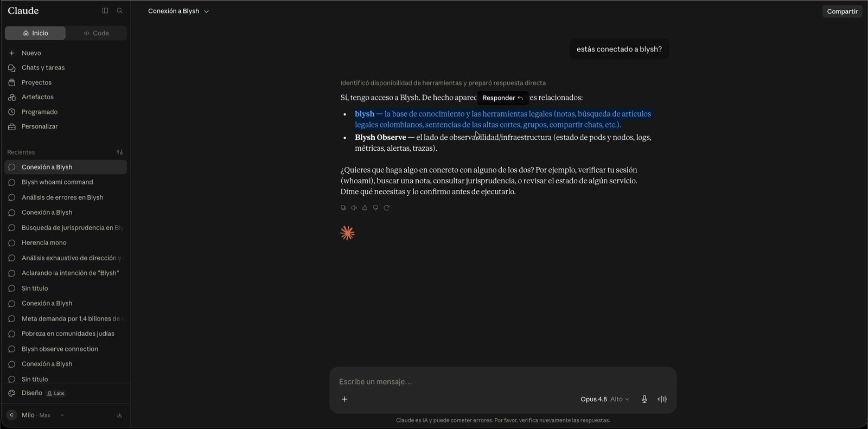Expand the 'Identificó disponibilidad de herramientas' thinking summary

pyautogui.click(x=443, y=83)
